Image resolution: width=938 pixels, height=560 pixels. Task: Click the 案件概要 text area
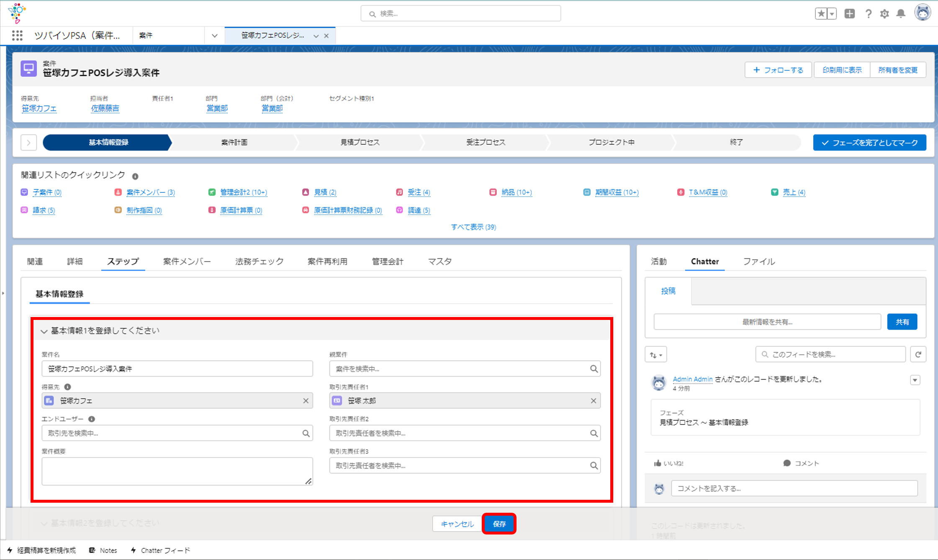click(x=177, y=471)
